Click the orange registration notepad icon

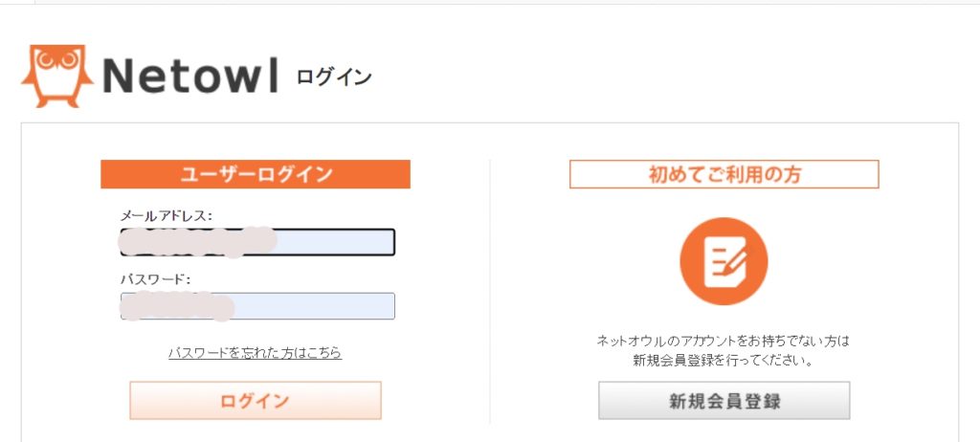[724, 261]
